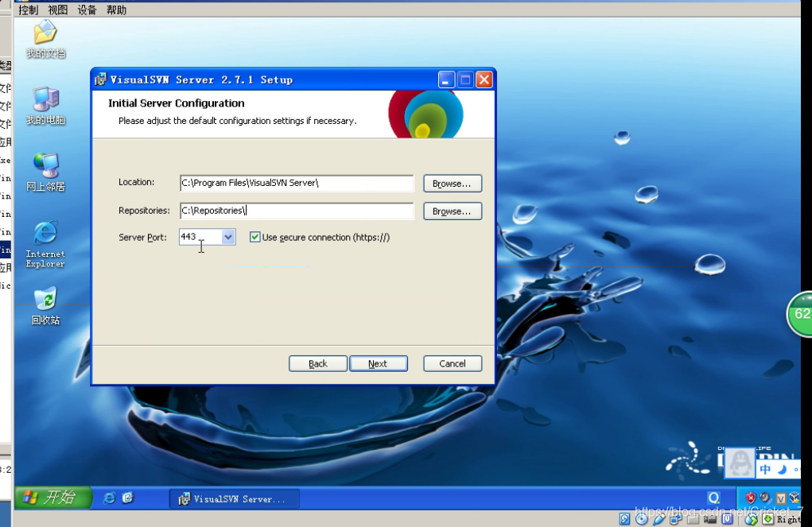Click the Repositories: label

tap(144, 210)
